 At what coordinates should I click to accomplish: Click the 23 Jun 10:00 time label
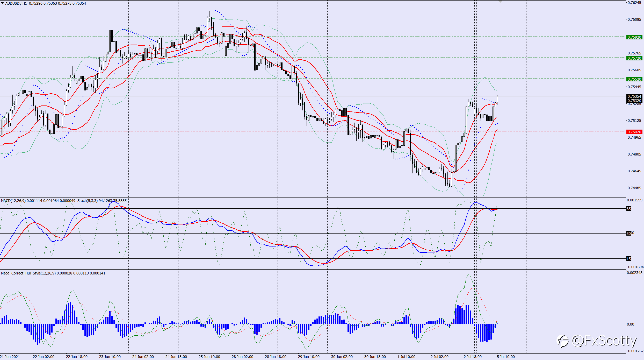pyautogui.click(x=110, y=357)
